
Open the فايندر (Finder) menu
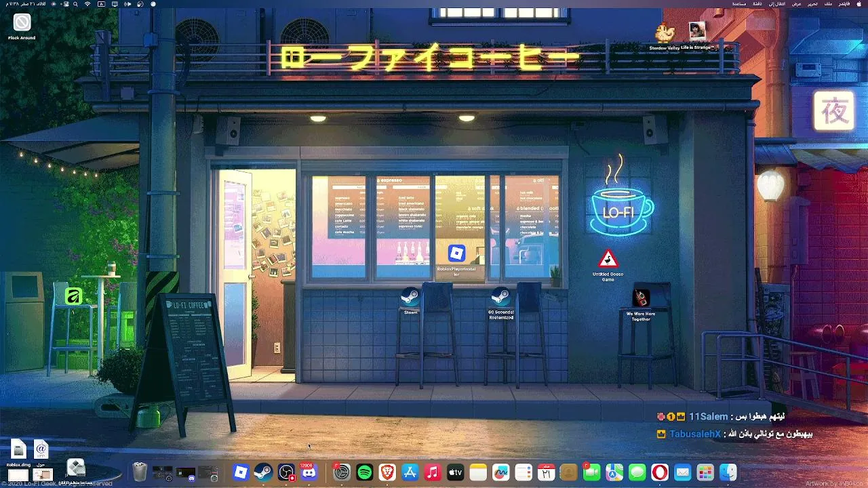tap(844, 4)
